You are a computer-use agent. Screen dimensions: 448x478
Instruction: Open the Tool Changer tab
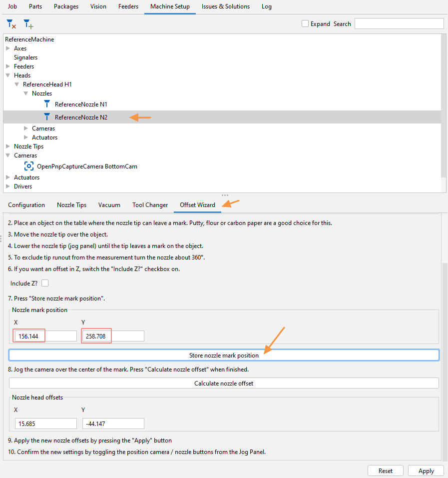150,205
